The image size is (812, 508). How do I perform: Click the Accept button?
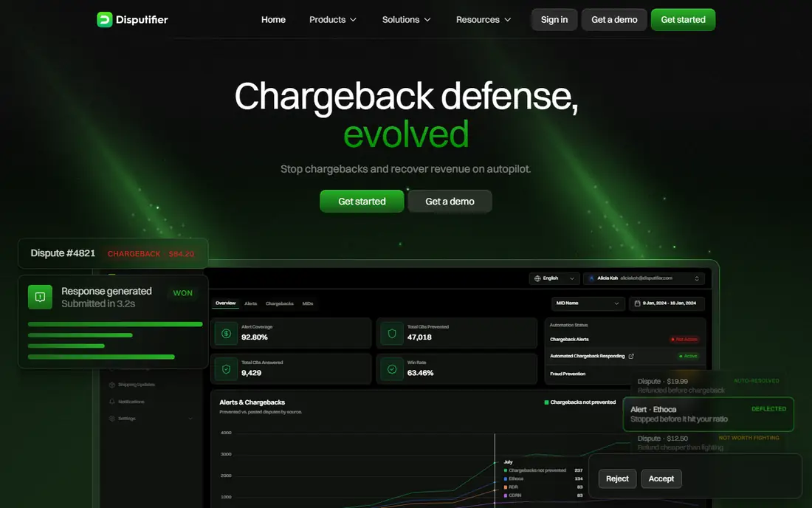tap(661, 478)
